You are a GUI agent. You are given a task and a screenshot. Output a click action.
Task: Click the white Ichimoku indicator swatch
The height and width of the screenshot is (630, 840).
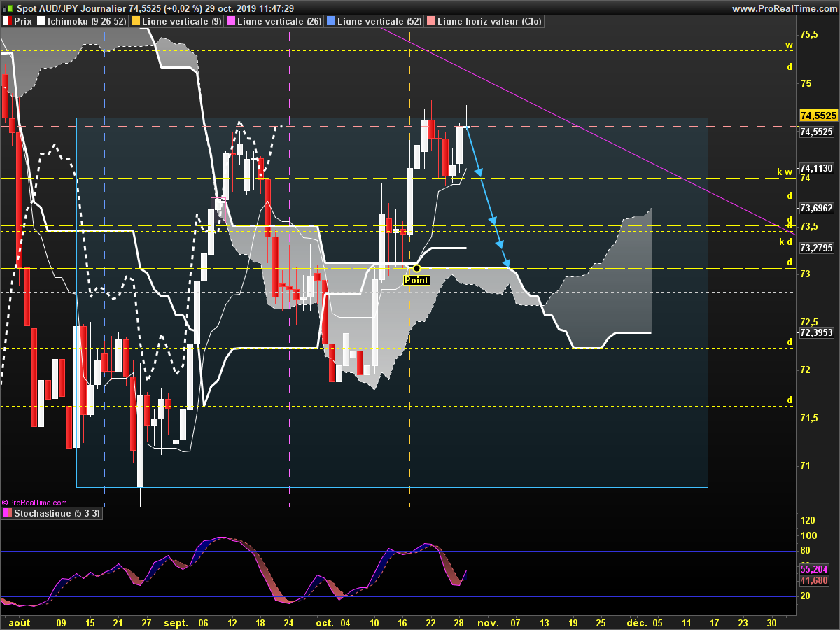[41, 21]
